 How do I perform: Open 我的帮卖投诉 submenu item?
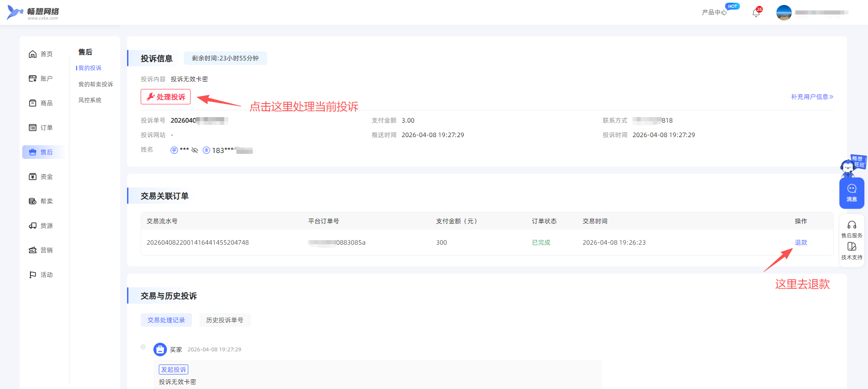click(96, 84)
